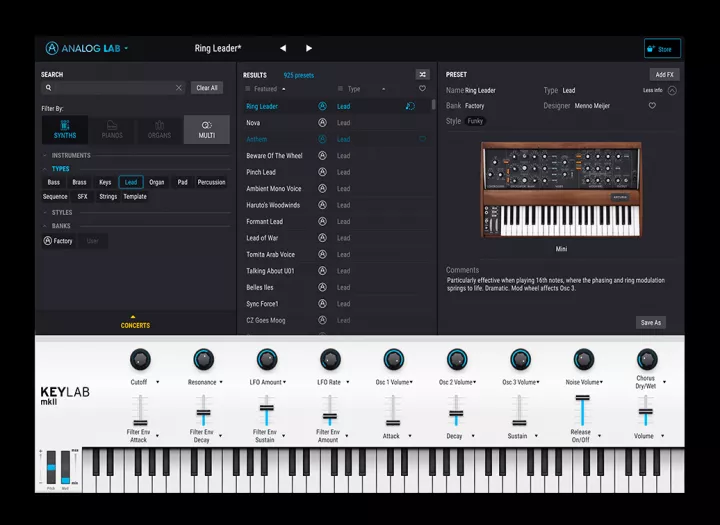Go to the next preset arrow
720x525 pixels.
[x=309, y=48]
